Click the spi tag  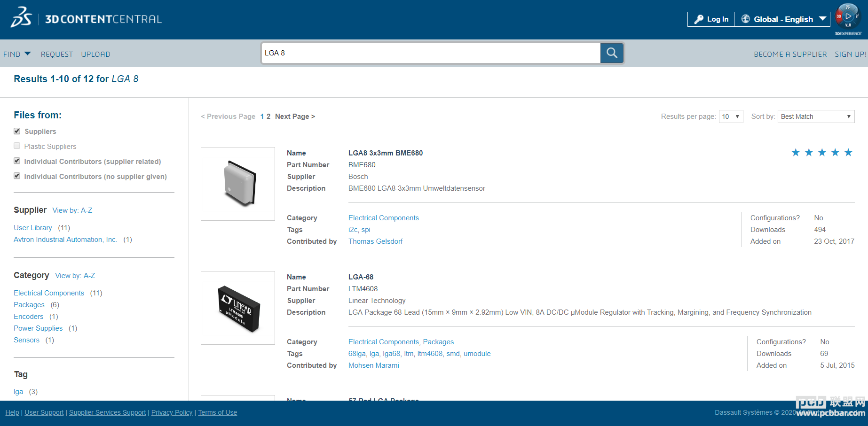coord(366,230)
